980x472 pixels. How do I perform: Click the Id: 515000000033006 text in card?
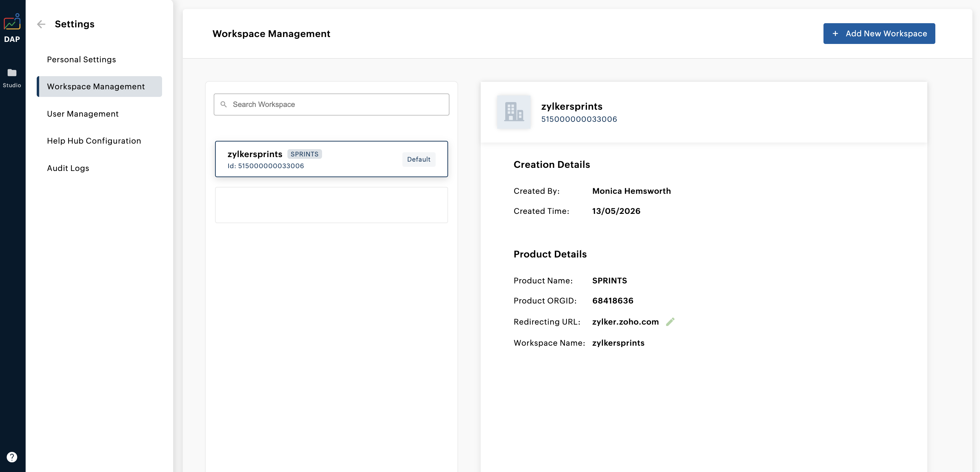266,166
